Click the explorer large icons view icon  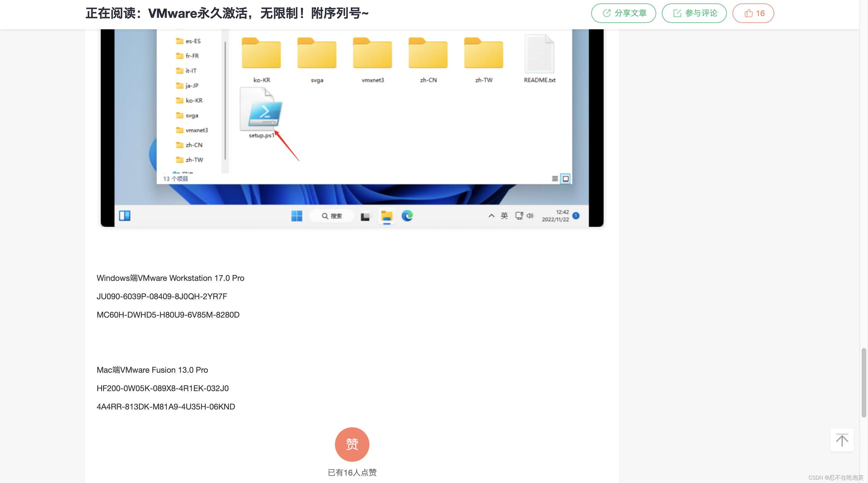(565, 179)
